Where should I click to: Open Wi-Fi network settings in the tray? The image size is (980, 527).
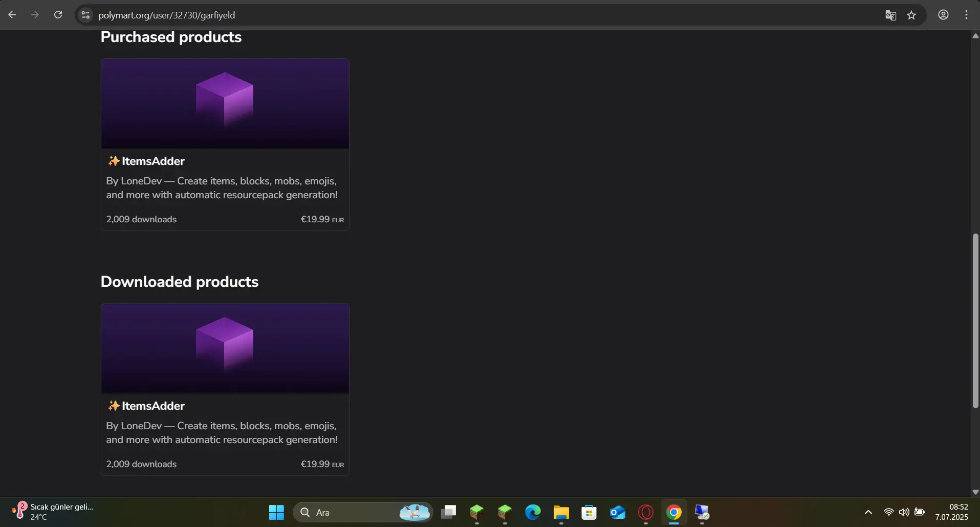[x=889, y=512]
